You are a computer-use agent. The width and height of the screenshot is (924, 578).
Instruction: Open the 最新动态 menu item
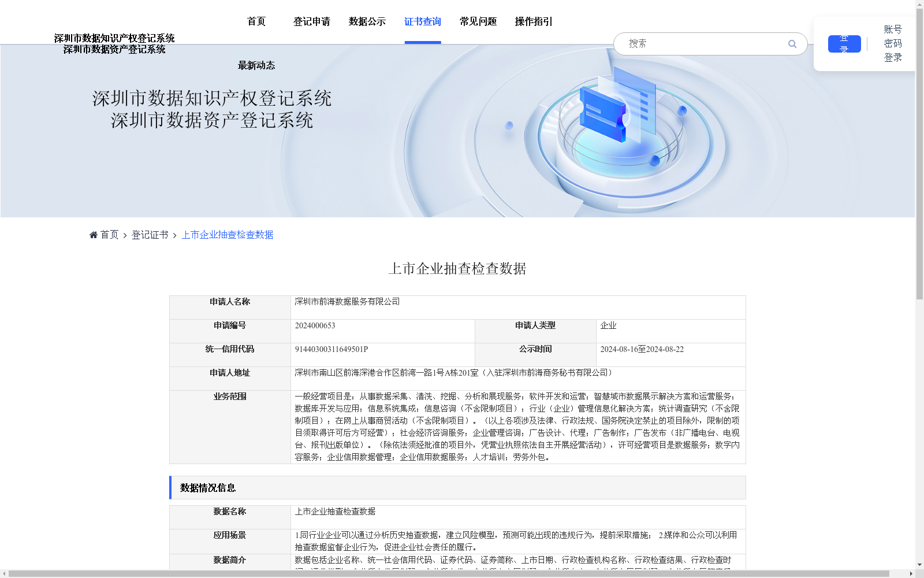(256, 65)
